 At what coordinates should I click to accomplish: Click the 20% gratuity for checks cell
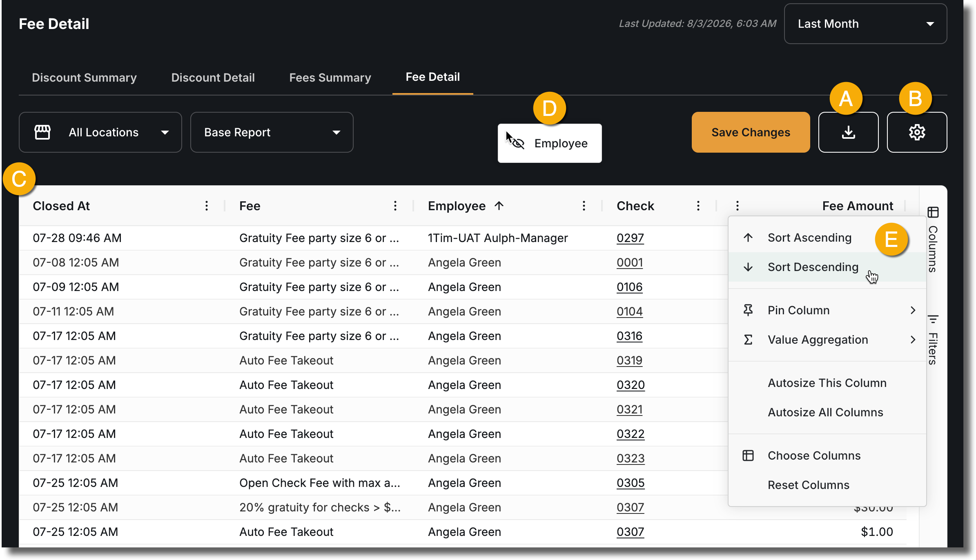click(320, 507)
